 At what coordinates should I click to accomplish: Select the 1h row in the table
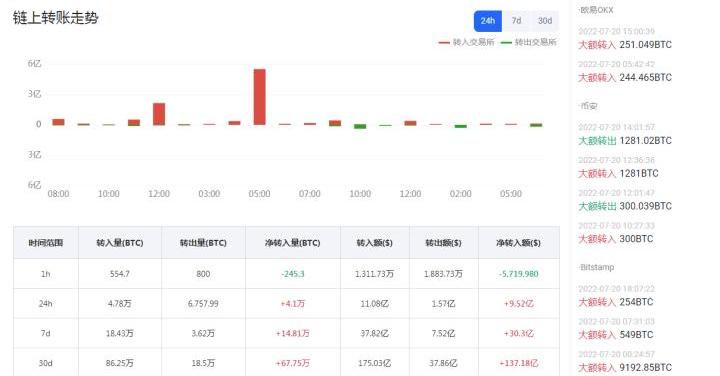[x=287, y=274]
